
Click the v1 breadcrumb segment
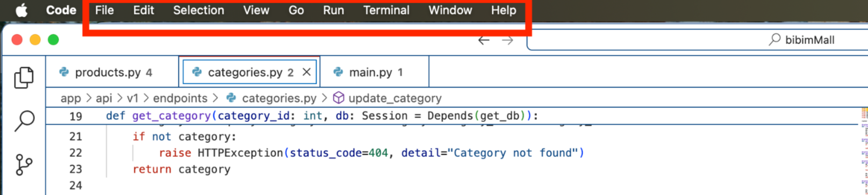(132, 98)
